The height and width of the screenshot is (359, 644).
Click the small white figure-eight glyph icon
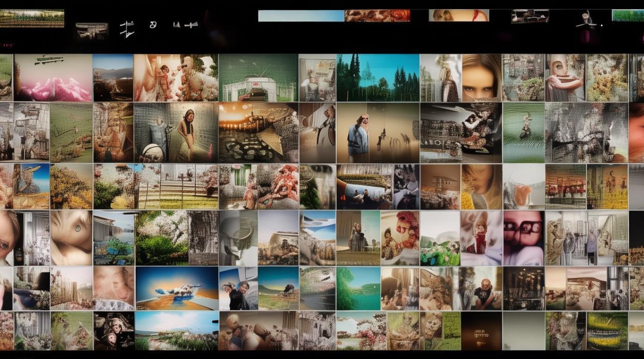[x=153, y=24]
